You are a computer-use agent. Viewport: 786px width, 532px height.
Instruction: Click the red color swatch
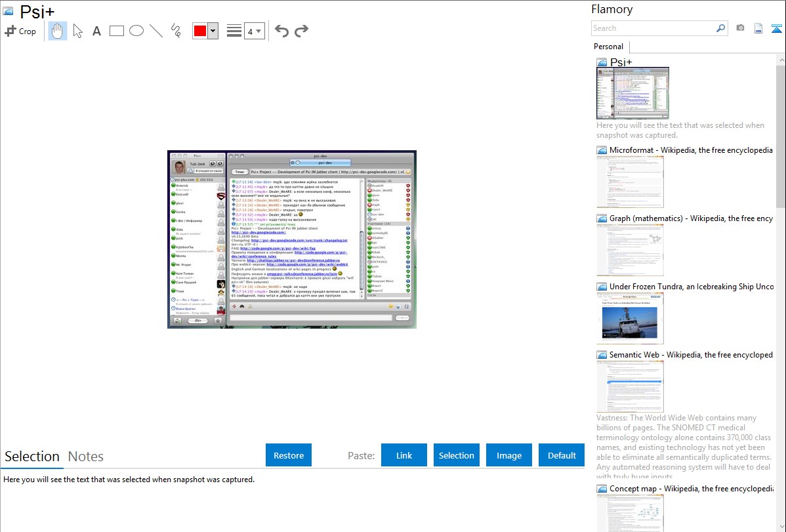200,31
